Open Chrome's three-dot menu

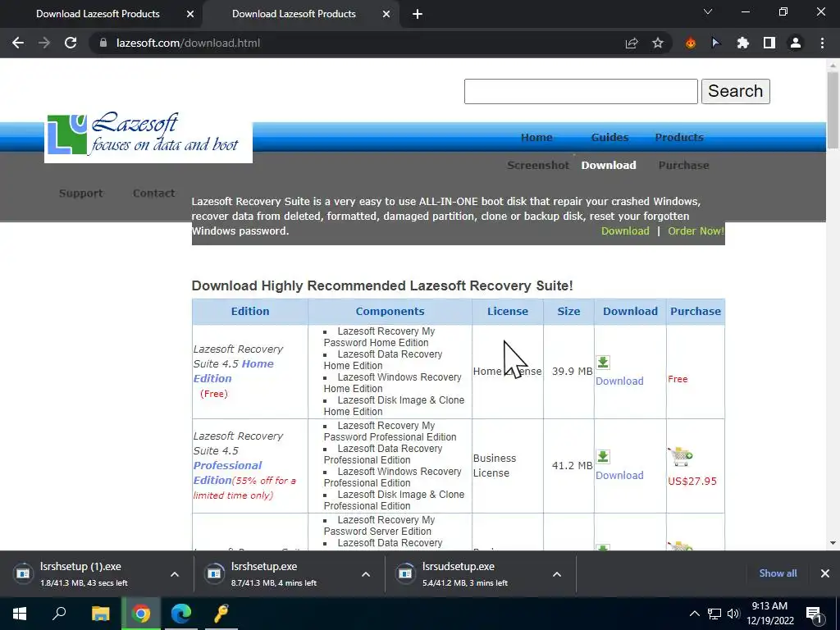(x=822, y=43)
